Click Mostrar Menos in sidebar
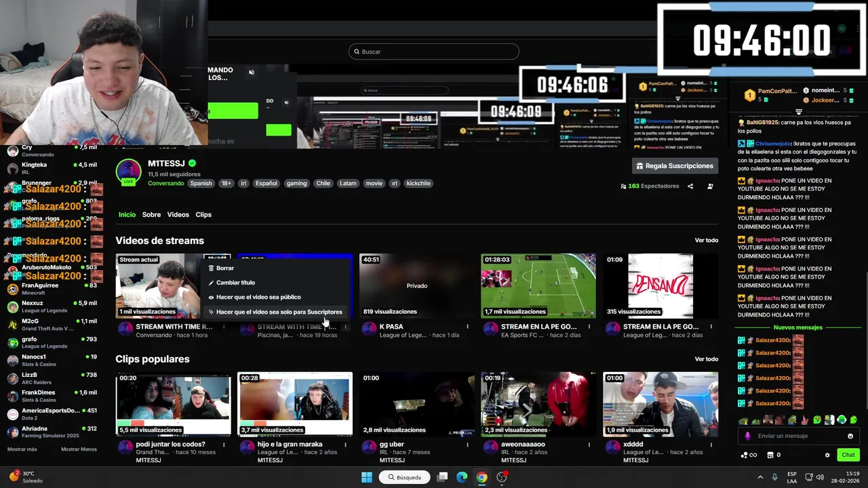This screenshot has height=488, width=868. point(79,449)
